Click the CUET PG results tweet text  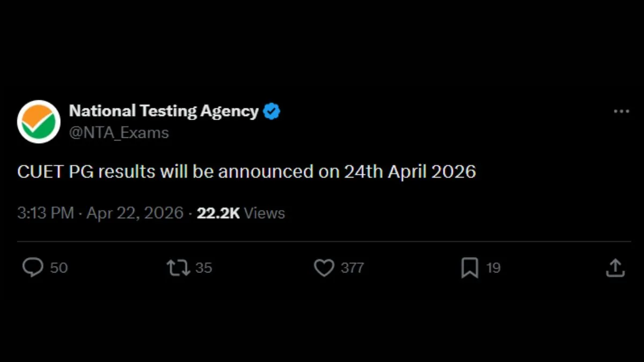point(246,172)
